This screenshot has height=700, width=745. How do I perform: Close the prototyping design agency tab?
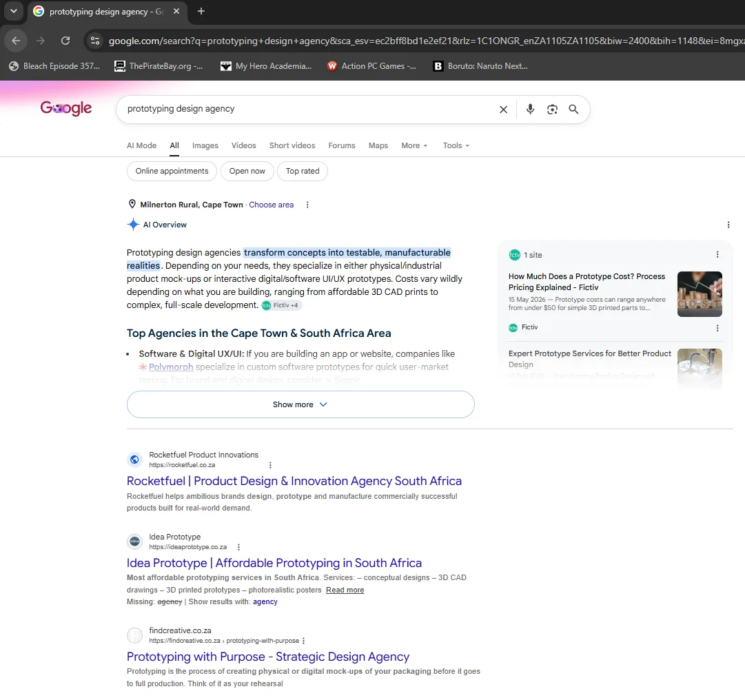coord(176,11)
